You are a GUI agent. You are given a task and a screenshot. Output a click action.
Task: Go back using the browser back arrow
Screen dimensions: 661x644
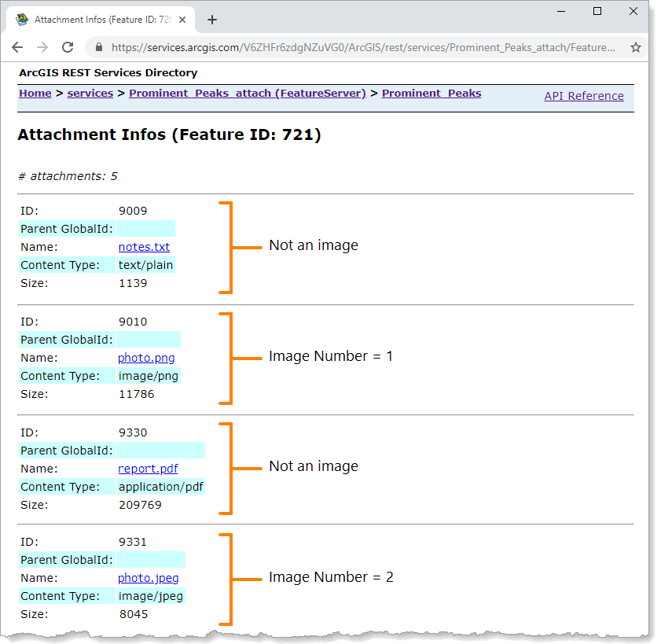click(x=17, y=47)
